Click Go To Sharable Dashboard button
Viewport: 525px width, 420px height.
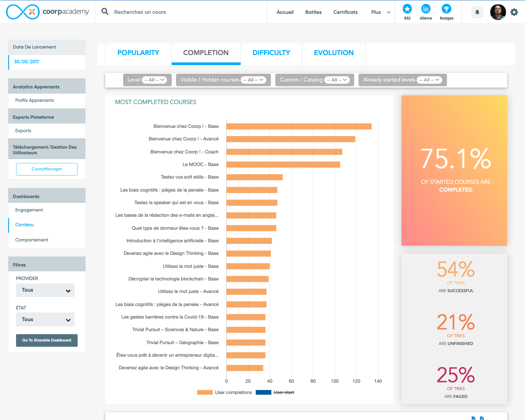click(47, 340)
